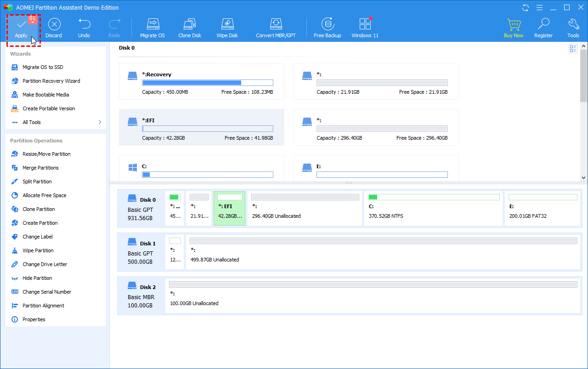Open the Tools menu
The width and height of the screenshot is (588, 369).
pyautogui.click(x=573, y=27)
